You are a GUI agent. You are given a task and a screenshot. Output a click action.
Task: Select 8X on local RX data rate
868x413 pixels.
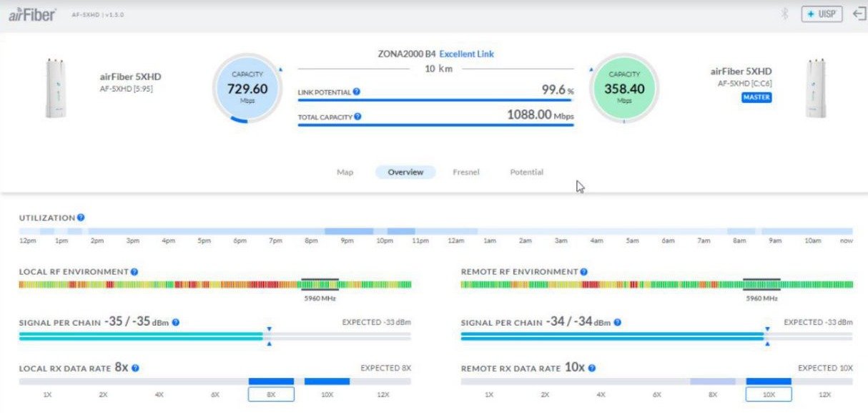point(271,394)
